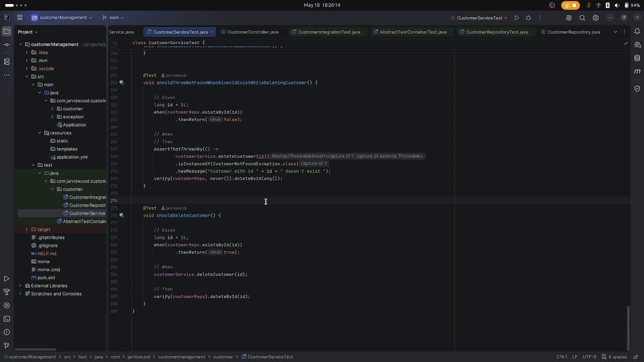Open the Notifications bell panel
Screen dimensions: 644x362
637,32
